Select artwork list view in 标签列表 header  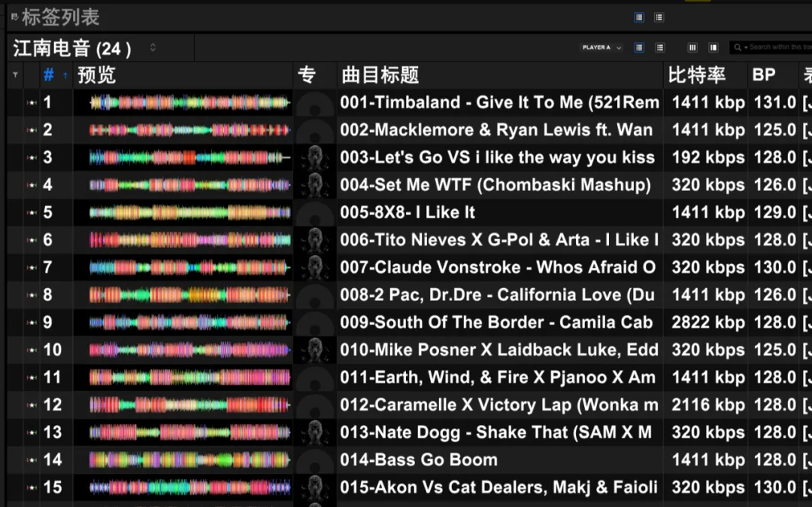click(x=639, y=17)
